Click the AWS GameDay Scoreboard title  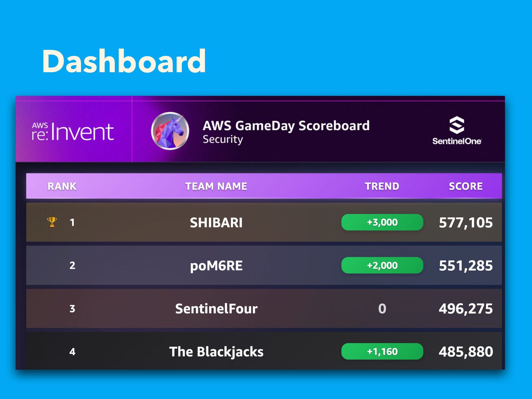286,126
